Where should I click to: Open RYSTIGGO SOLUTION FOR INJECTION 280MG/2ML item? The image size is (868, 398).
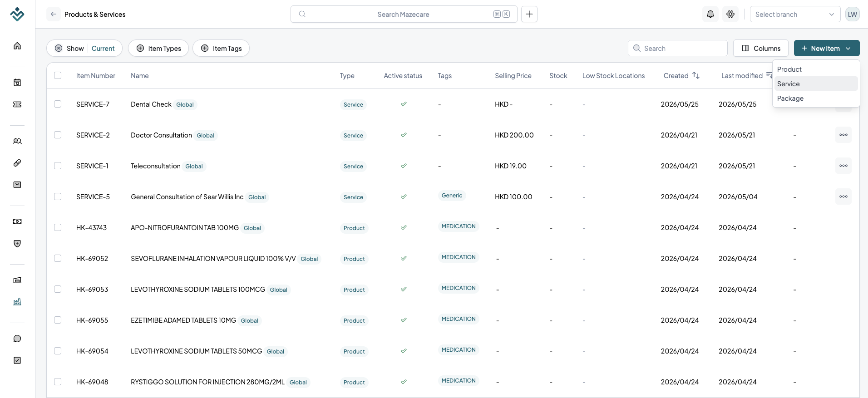(x=207, y=382)
